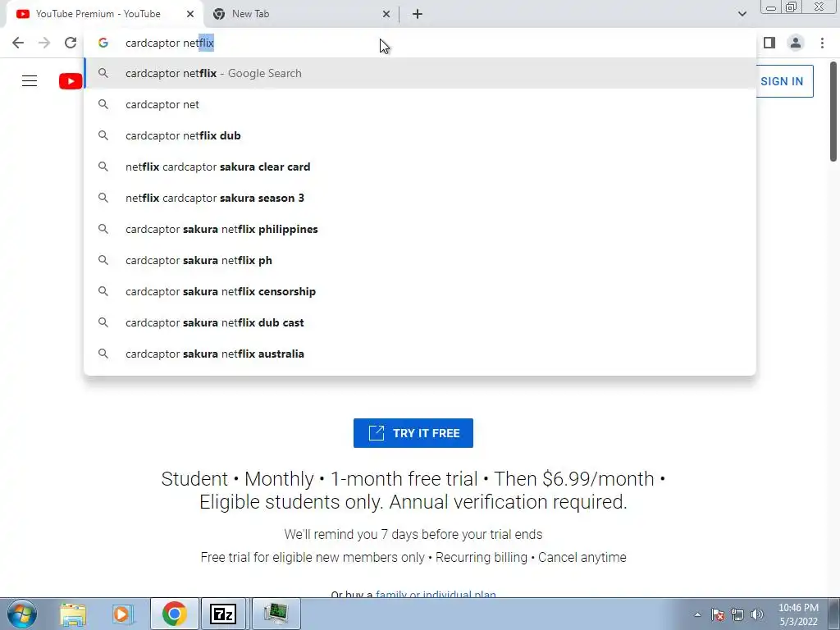
Task: Click the page vertical scrollbar thumb
Action: pos(833,112)
